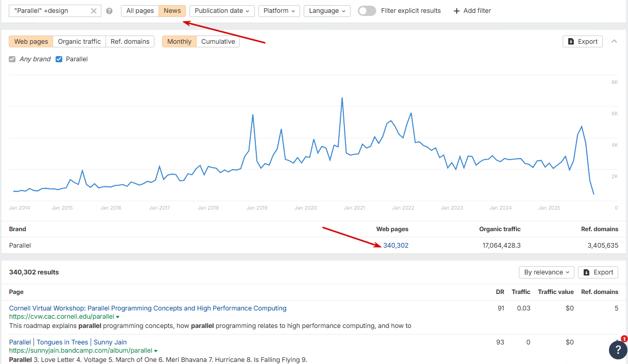Open the Language filter dropdown

[327, 11]
